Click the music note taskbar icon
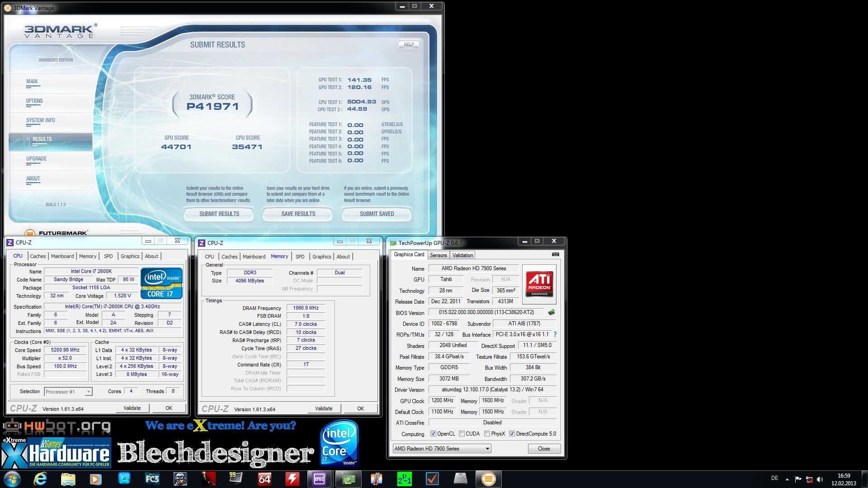Image resolution: width=868 pixels, height=488 pixels. 124,479
